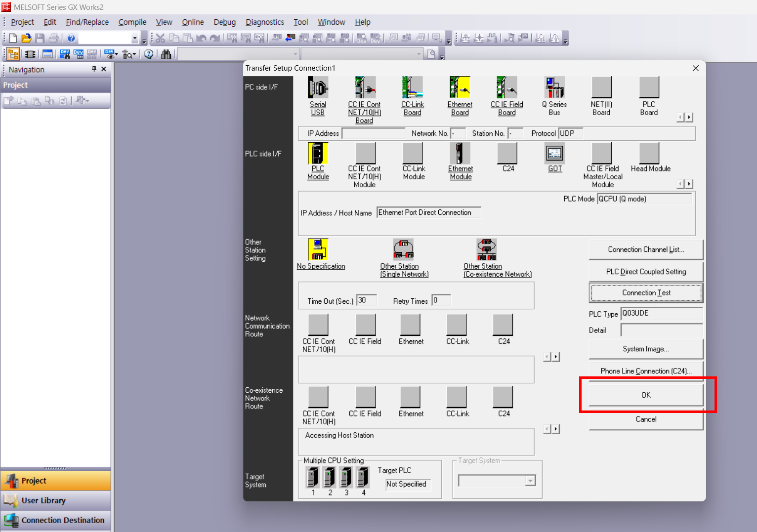
Task: Open Phone Line Connection (C24)
Action: pyautogui.click(x=646, y=371)
